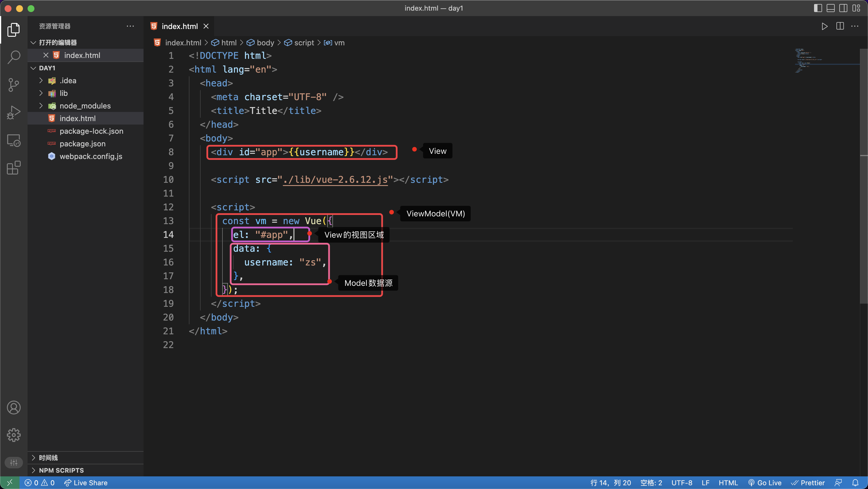Toggle the bottom panel layout button
The image size is (868, 489).
831,8
